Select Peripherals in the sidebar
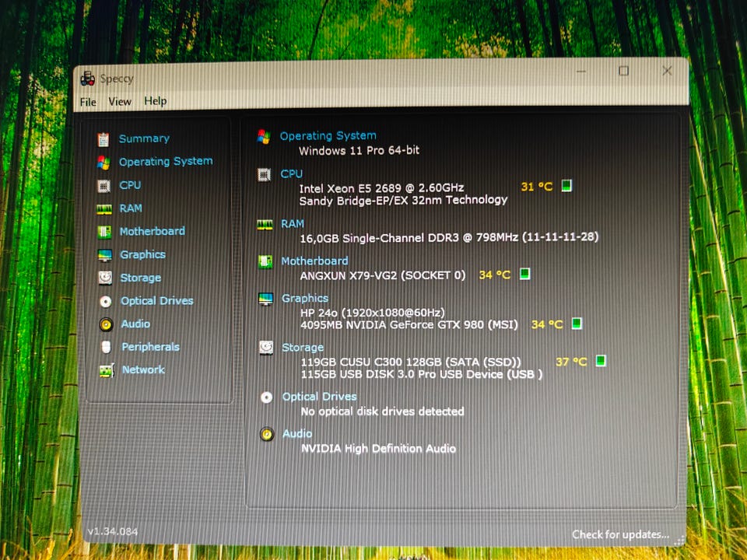Image resolution: width=747 pixels, height=560 pixels. pos(151,347)
